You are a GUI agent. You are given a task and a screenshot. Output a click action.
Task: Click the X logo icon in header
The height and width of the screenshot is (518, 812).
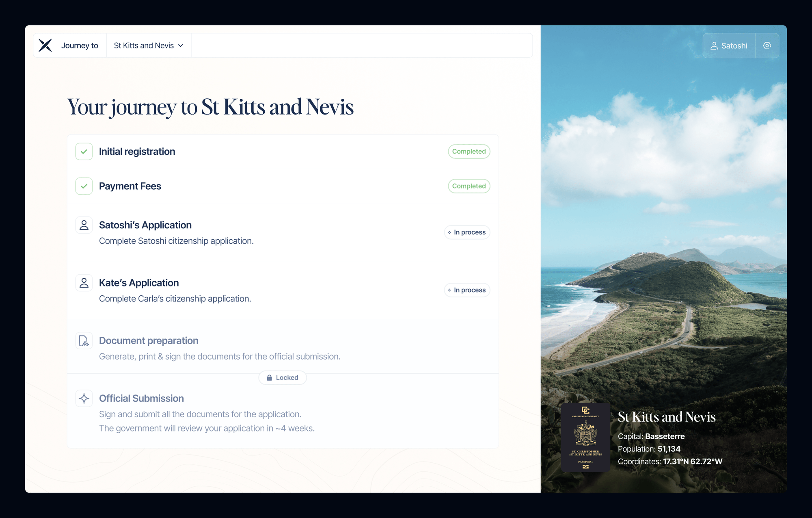[45, 46]
